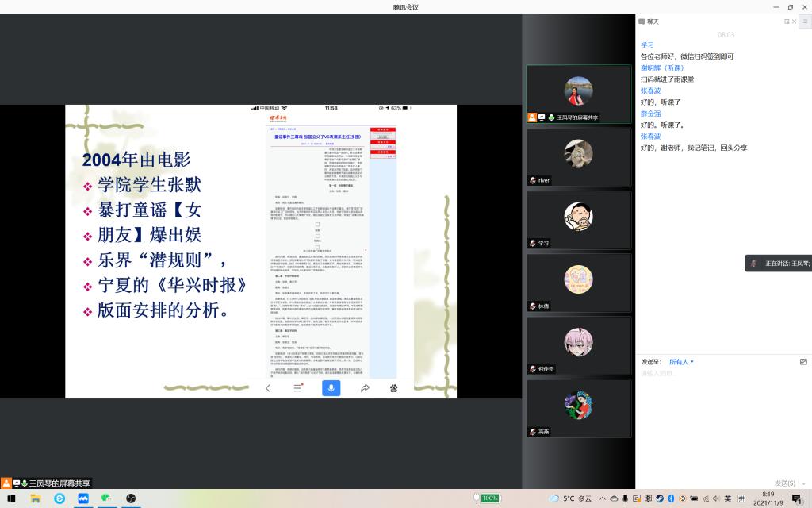Expand hidden system tray icons chevron
Viewport: 812px width, 508px height.
tap(603, 498)
